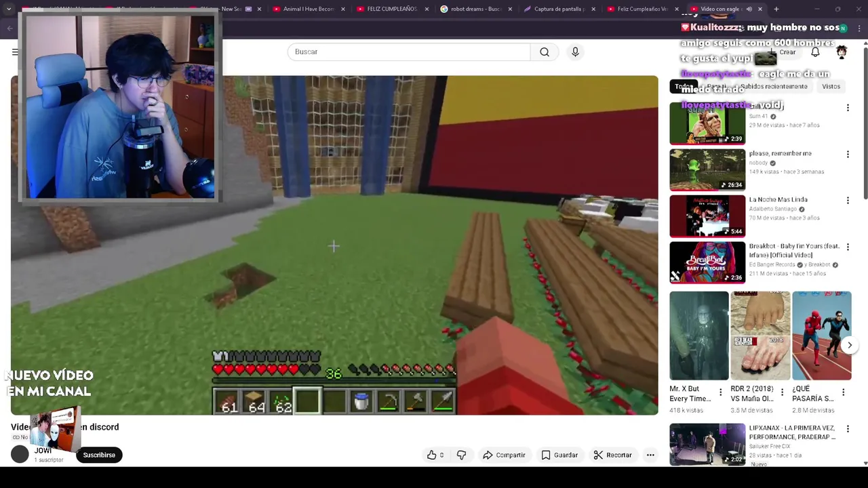The width and height of the screenshot is (868, 488).
Task: Click Recortar to clip the video
Action: (x=612, y=455)
